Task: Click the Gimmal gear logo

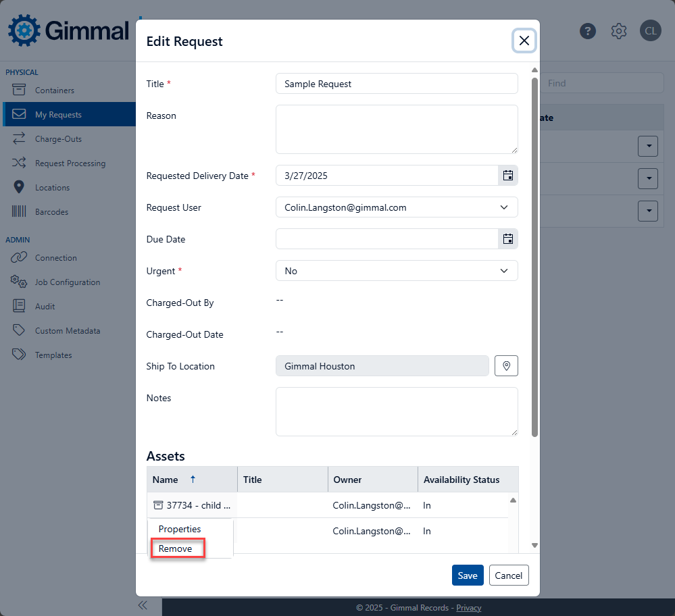Action: click(x=24, y=30)
